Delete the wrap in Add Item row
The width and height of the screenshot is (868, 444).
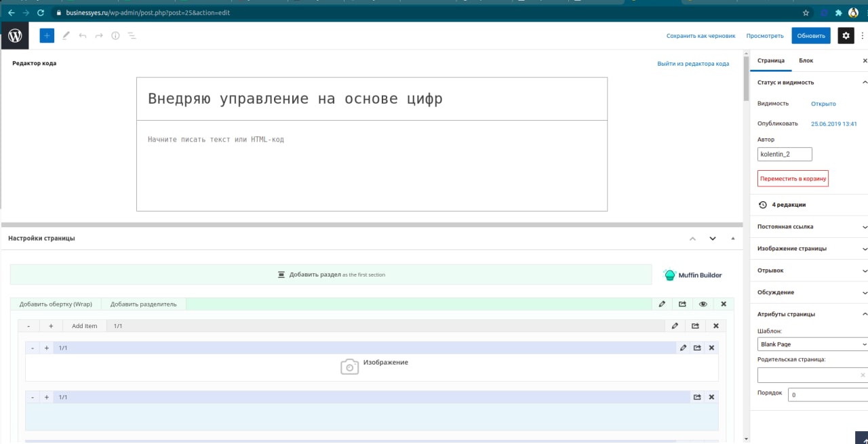pos(716,326)
